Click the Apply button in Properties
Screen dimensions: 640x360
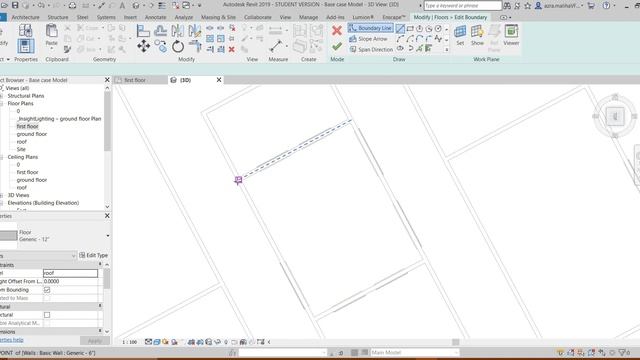[95, 340]
